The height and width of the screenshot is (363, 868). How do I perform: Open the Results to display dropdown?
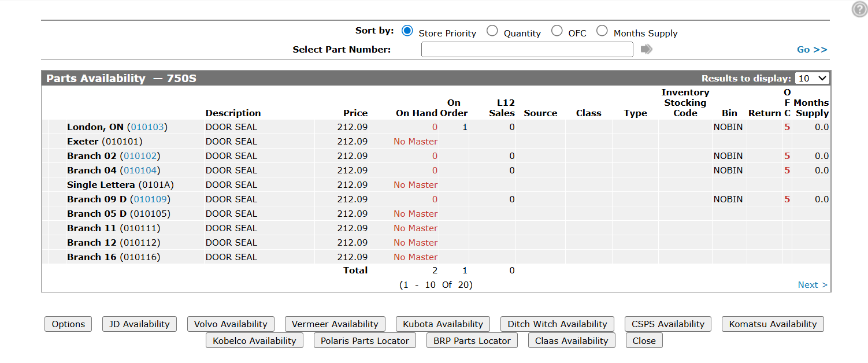click(812, 78)
